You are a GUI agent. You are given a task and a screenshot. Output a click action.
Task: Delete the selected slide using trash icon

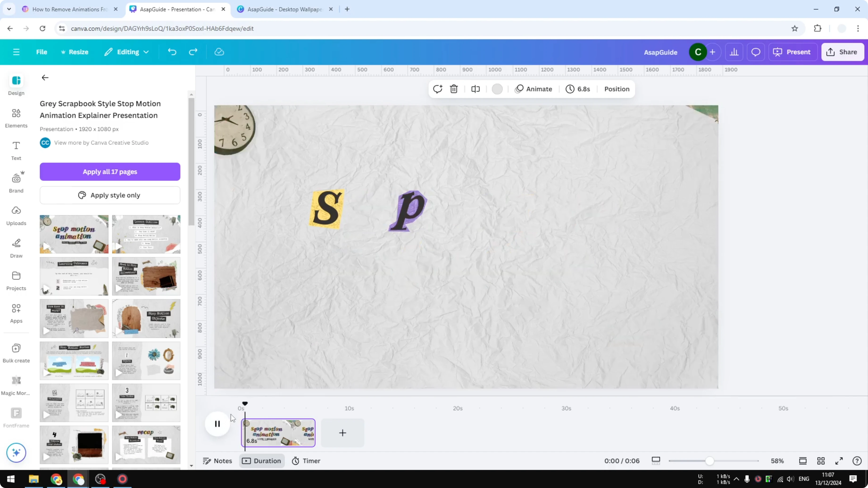(454, 89)
